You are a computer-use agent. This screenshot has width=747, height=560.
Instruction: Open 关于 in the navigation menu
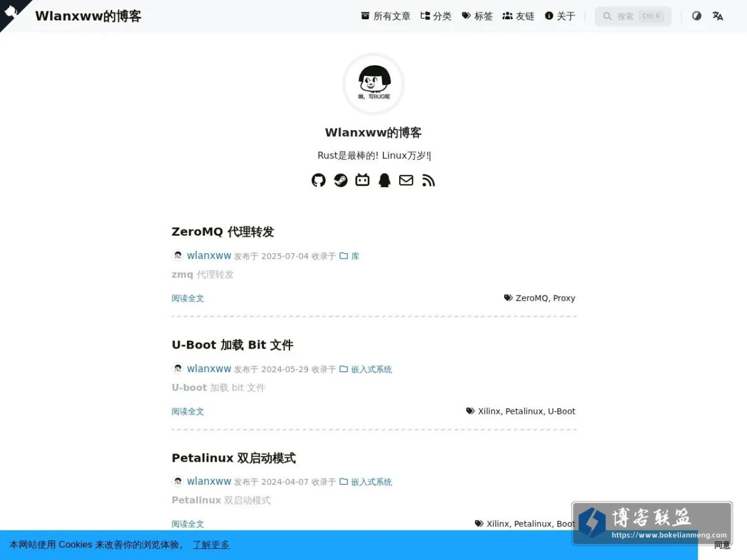pyautogui.click(x=560, y=16)
